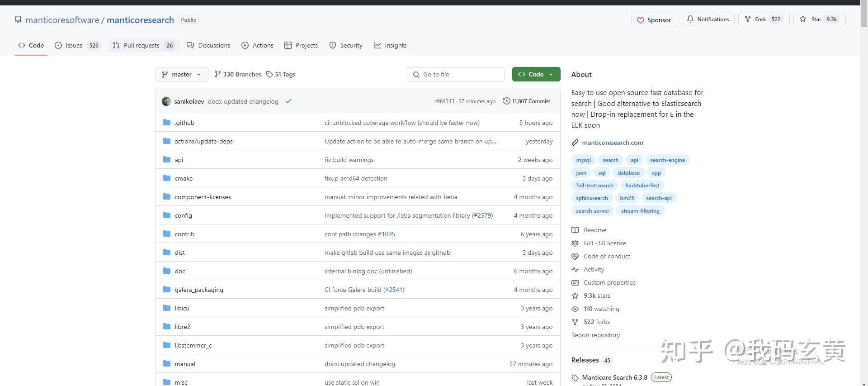Viewport: 868px width, 386px height.
Task: Click commit message 'fixup amd64 detection'
Action: click(356, 178)
